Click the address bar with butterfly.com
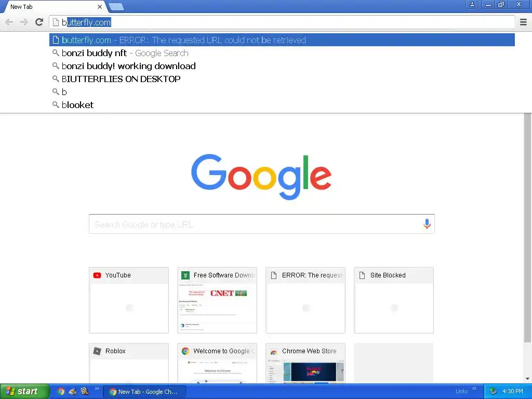Screen dimensions: 532x399 (282, 22)
